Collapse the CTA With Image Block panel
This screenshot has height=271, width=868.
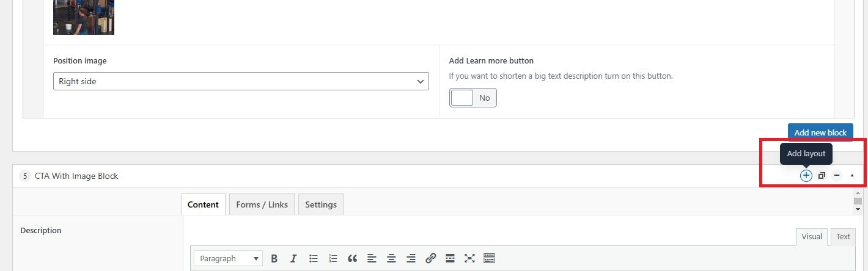(852, 176)
